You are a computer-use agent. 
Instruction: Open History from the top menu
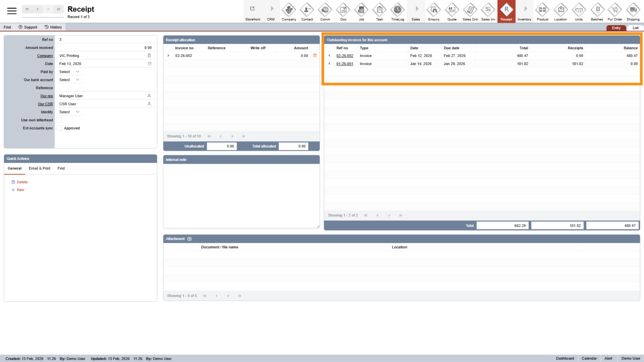[x=53, y=27]
